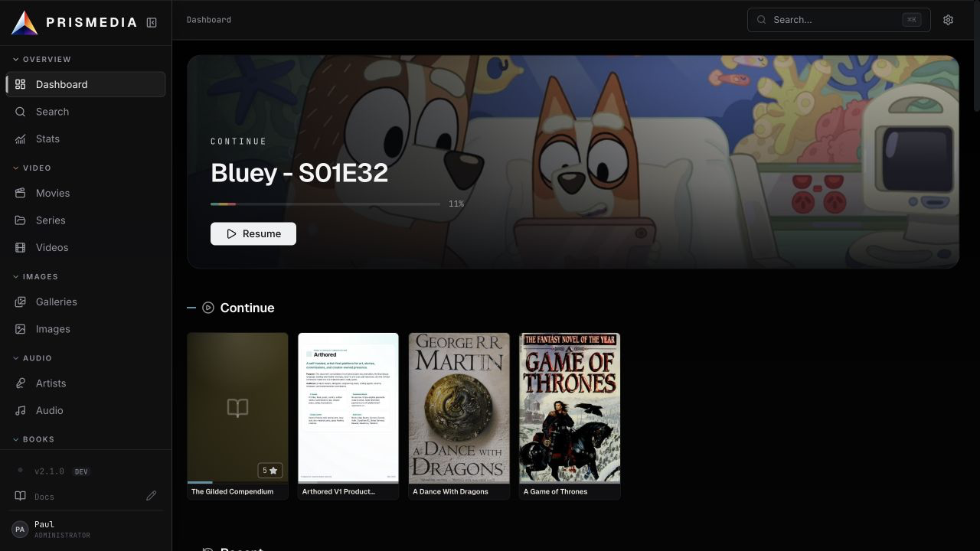The image size is (980, 551).
Task: Collapse the Books section
Action: pos(34,439)
